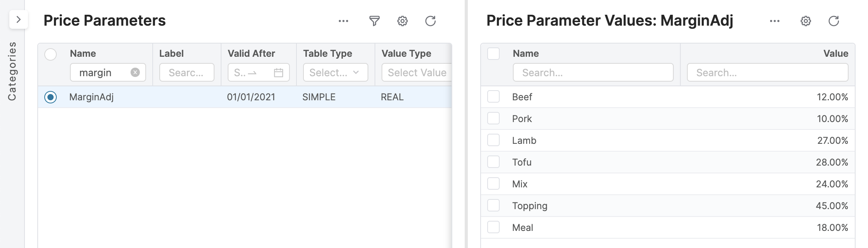This screenshot has height=248, width=868.
Task: Refresh the Price Parameters table
Action: (x=430, y=21)
